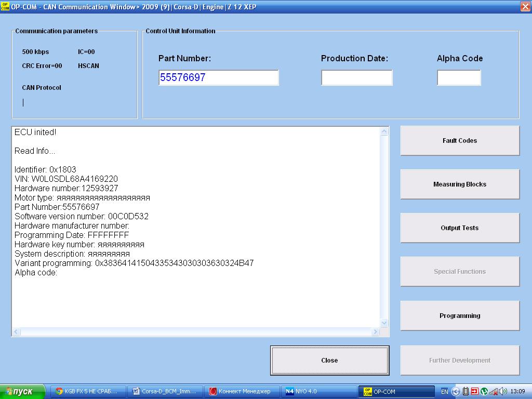Click the "Hardware number:12593927" line

(66, 188)
